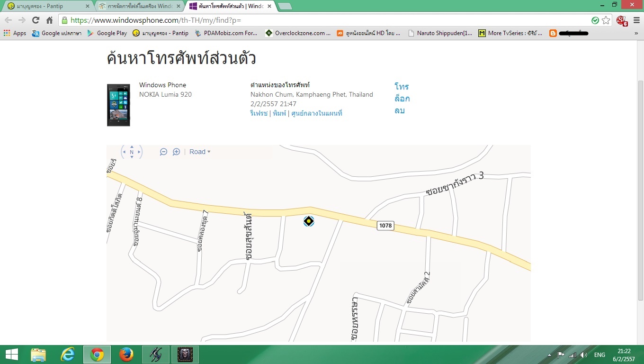
Task: Click โทร to ring the phone
Action: 402,87
